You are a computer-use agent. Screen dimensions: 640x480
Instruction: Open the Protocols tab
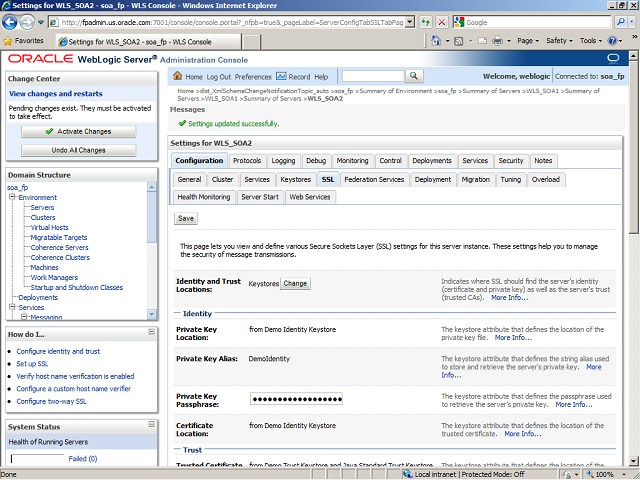247,160
